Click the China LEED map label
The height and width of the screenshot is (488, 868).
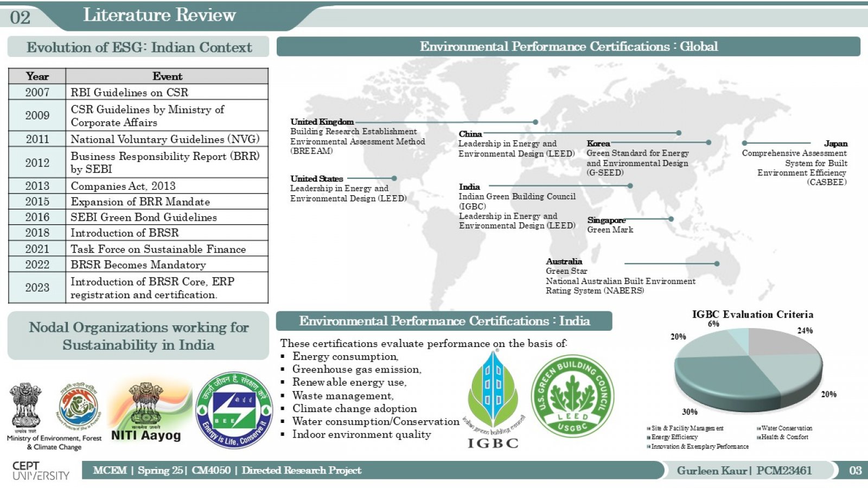point(516,144)
